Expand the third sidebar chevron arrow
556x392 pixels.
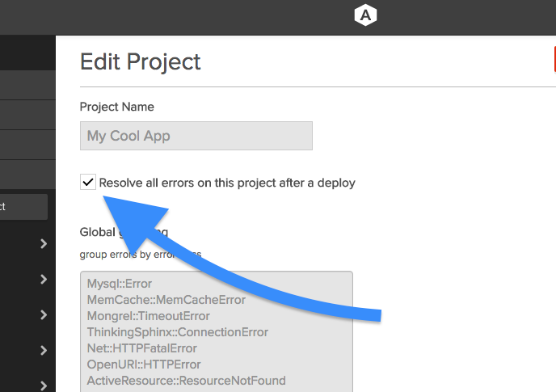[x=44, y=314]
